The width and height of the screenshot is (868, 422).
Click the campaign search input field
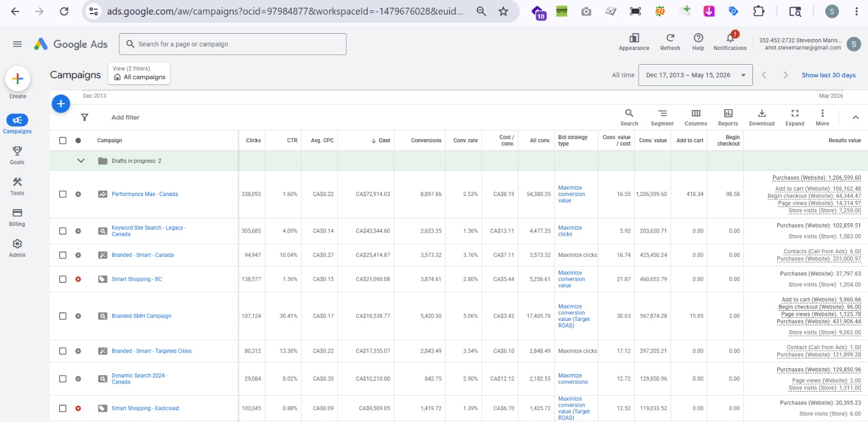coord(233,44)
